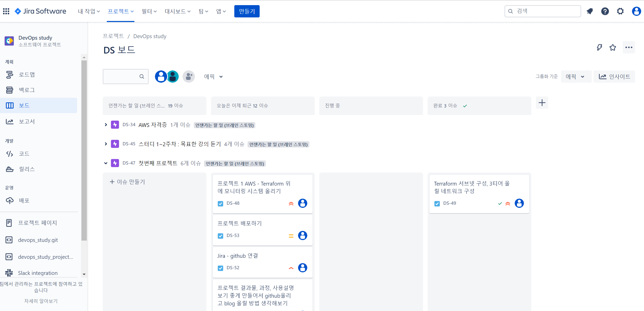Go to 백로그 in sidebar
644x311 pixels.
coord(38,90)
